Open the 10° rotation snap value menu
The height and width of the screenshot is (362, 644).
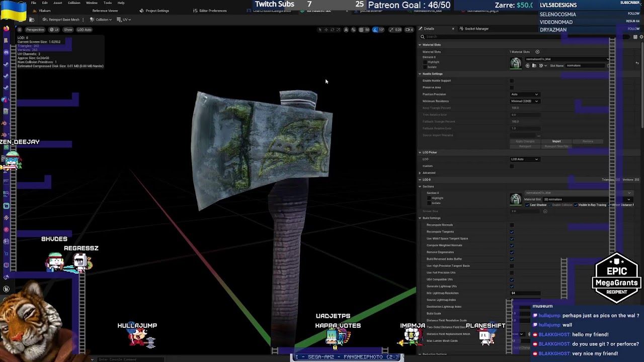[x=381, y=30]
